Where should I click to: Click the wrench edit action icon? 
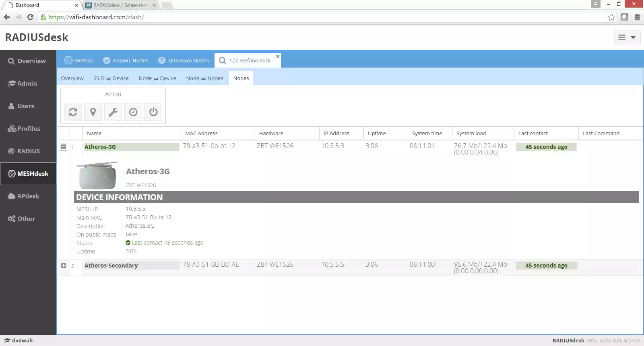pyautogui.click(x=113, y=112)
